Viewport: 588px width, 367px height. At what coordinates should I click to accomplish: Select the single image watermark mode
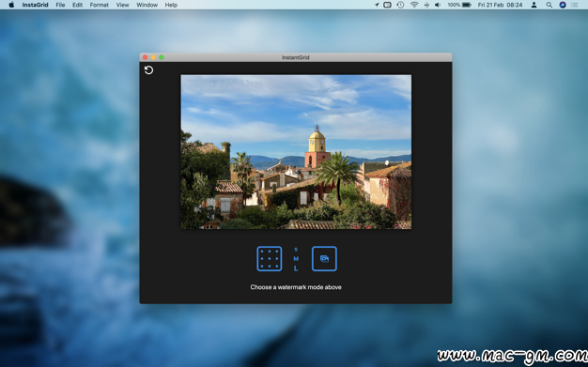324,259
